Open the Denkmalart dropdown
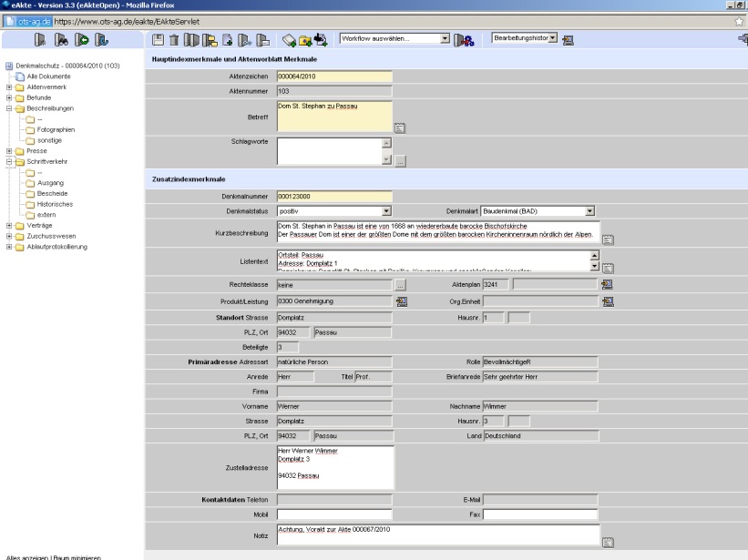Image resolution: width=748 pixels, height=560 pixels. coord(589,210)
